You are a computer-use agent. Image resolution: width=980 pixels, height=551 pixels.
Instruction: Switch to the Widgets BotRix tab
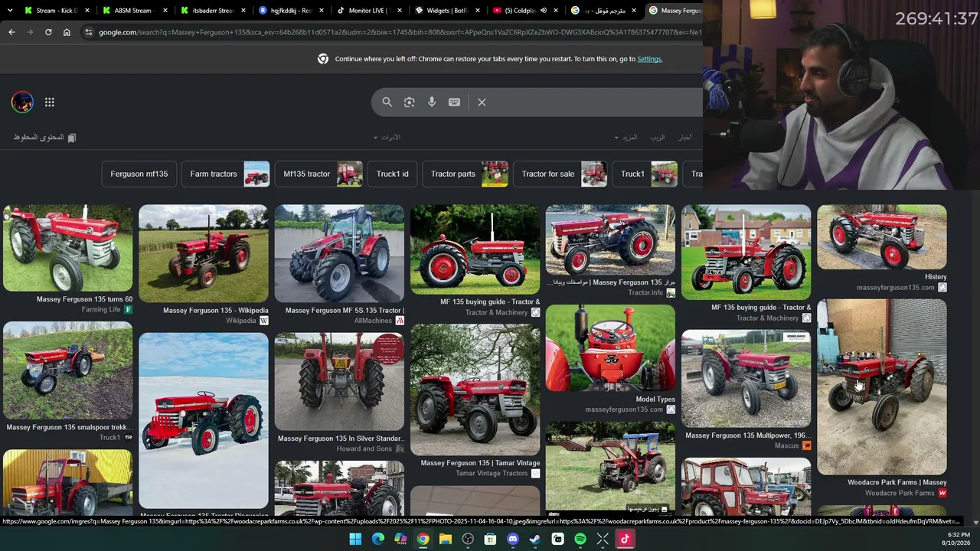tap(447, 11)
